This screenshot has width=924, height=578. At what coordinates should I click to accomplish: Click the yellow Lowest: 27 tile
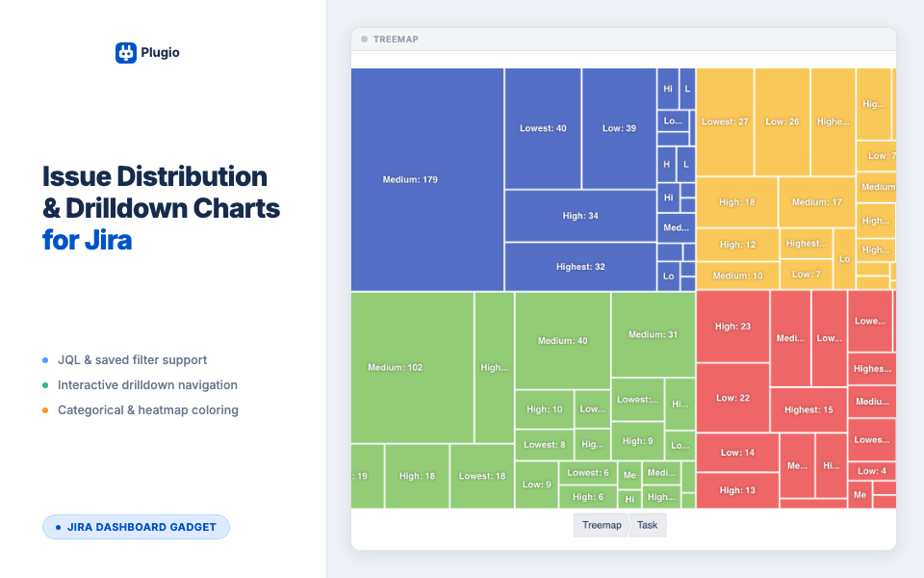[725, 121]
